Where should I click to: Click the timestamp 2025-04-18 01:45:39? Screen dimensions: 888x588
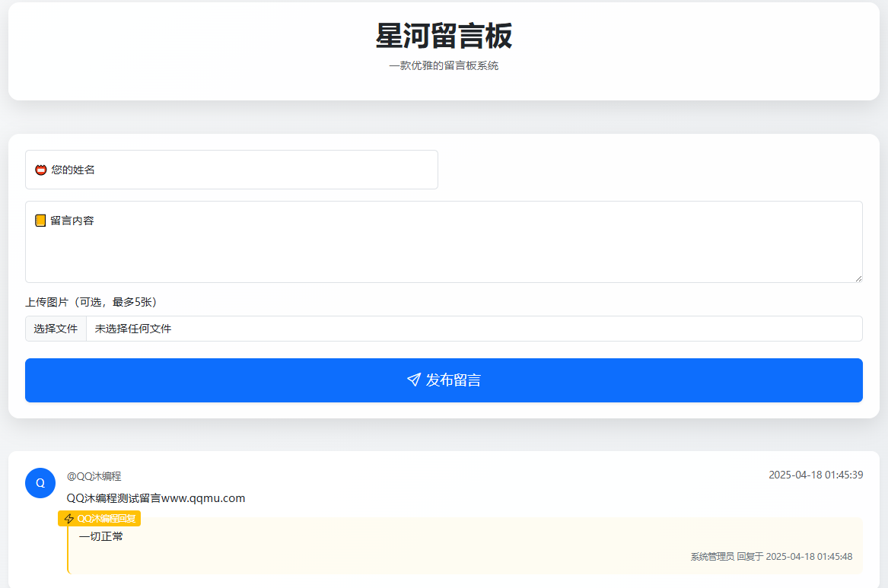point(816,475)
